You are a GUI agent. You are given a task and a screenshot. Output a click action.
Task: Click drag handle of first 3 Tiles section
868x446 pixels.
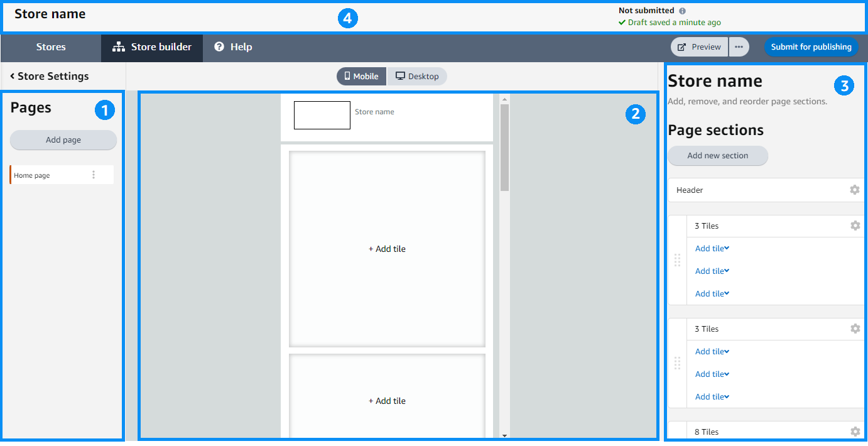click(x=677, y=260)
